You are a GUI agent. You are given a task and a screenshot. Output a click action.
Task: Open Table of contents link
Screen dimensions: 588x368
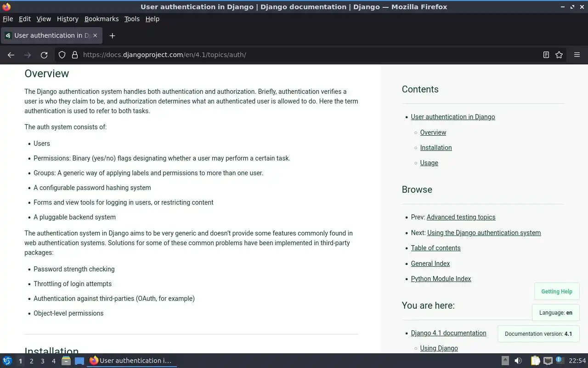pos(435,248)
